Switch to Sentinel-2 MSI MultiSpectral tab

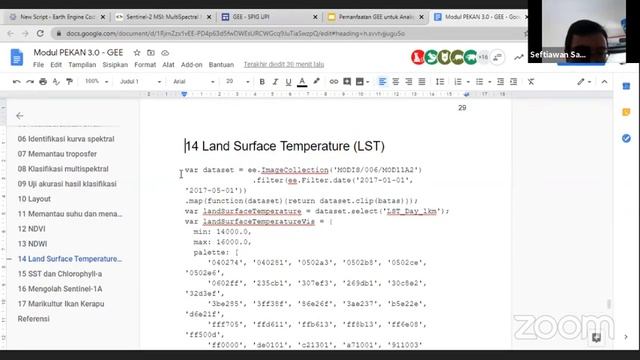point(162,17)
